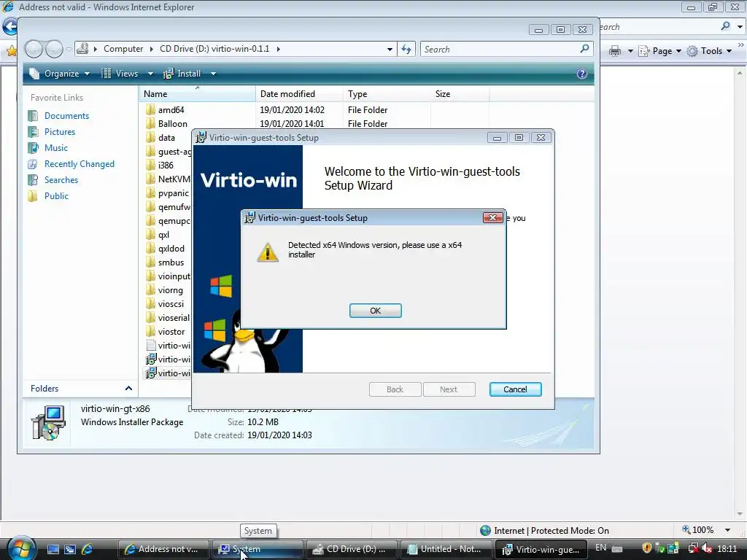Viewport: 747px width, 560px height.
Task: Open Pictures favorite link
Action: point(60,132)
